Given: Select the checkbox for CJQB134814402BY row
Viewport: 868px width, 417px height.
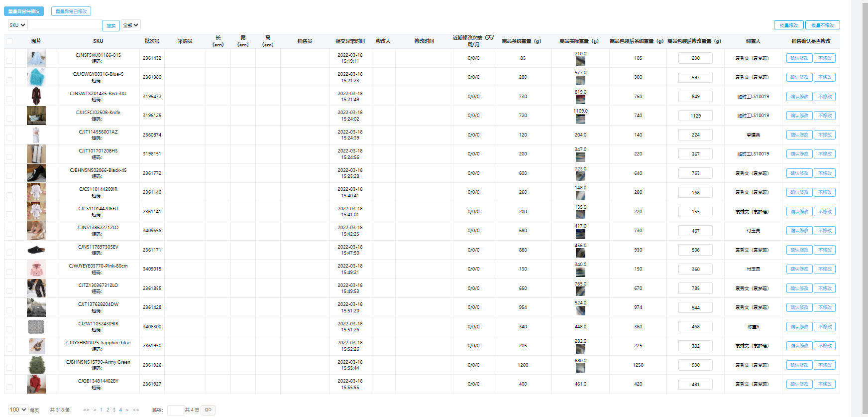Looking at the screenshot, I should (x=9, y=387).
